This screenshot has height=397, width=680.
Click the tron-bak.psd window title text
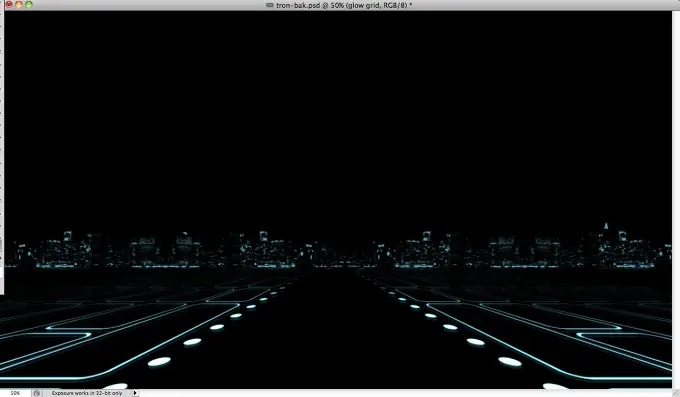tap(344, 5)
